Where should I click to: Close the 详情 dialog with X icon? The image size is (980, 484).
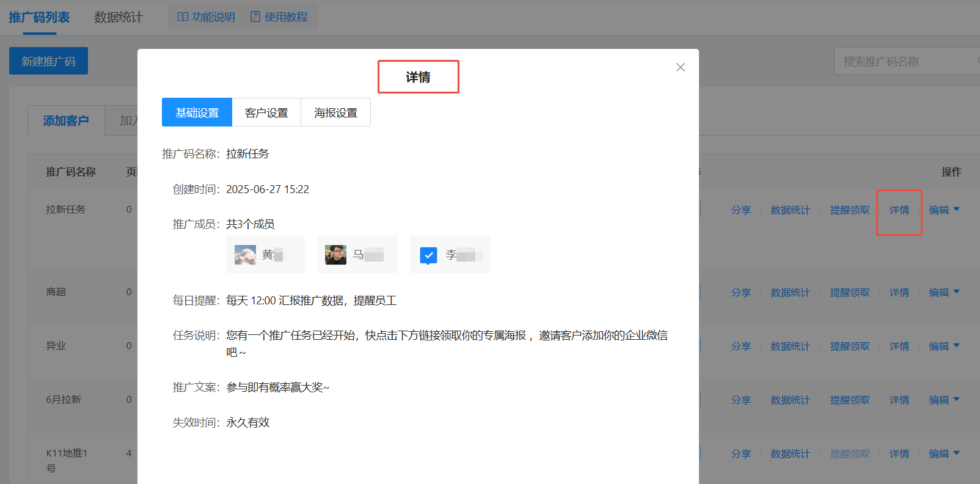point(681,67)
